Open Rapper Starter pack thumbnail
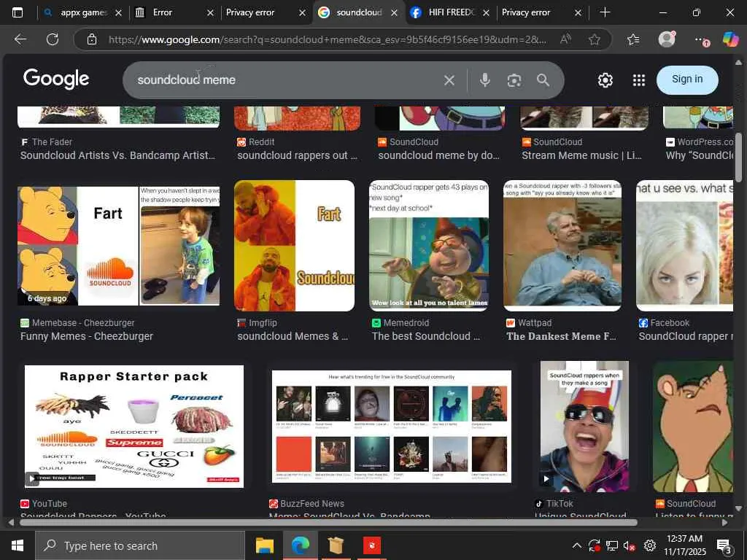This screenshot has width=747, height=560. tap(134, 427)
